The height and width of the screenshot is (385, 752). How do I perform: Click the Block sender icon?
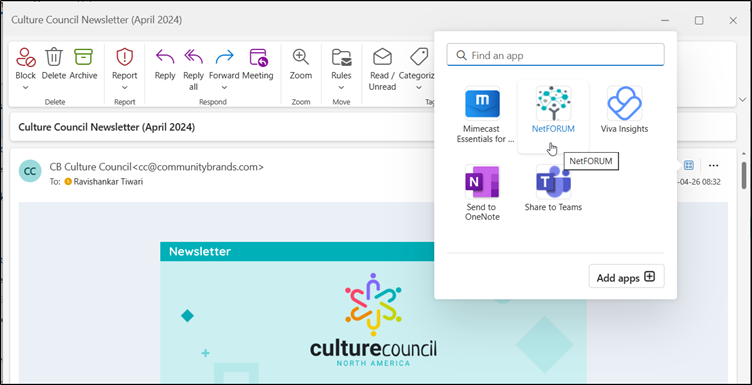click(25, 57)
